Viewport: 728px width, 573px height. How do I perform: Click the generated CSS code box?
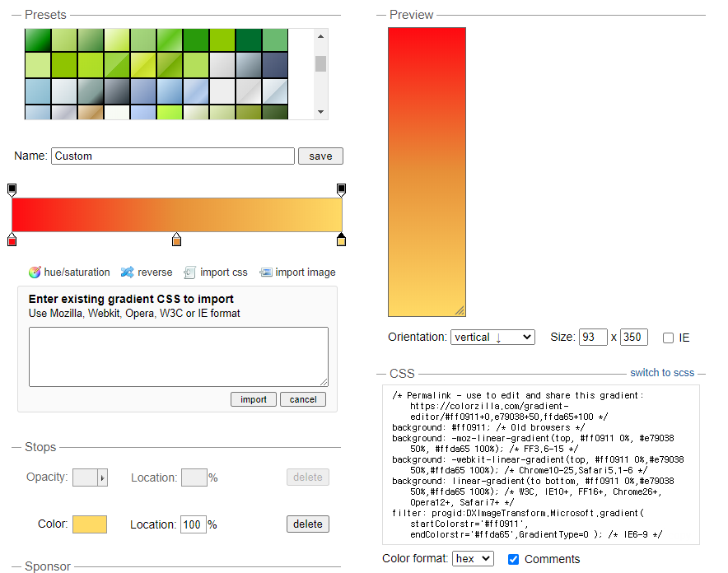(541, 464)
